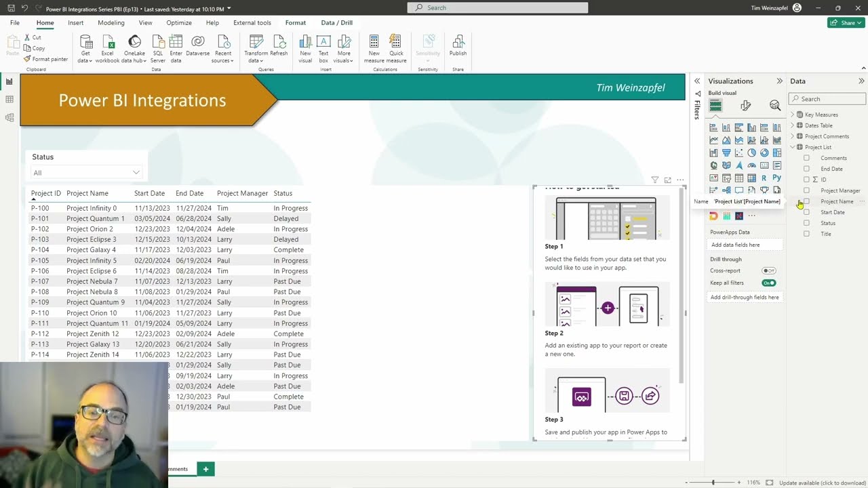Open the External tools tab
868x488 pixels.
(252, 22)
